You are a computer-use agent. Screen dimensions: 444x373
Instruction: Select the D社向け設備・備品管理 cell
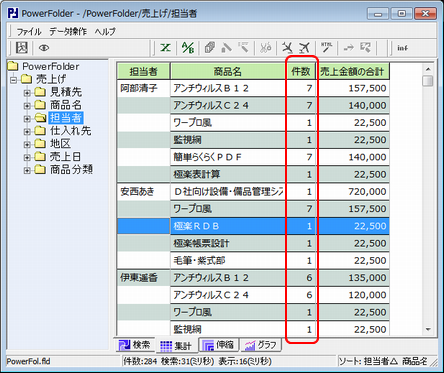tap(228, 192)
